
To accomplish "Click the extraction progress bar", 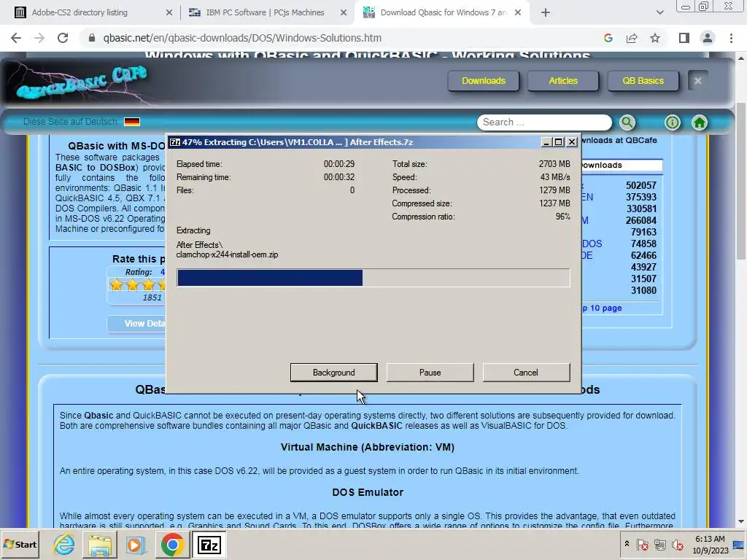I will tap(373, 278).
